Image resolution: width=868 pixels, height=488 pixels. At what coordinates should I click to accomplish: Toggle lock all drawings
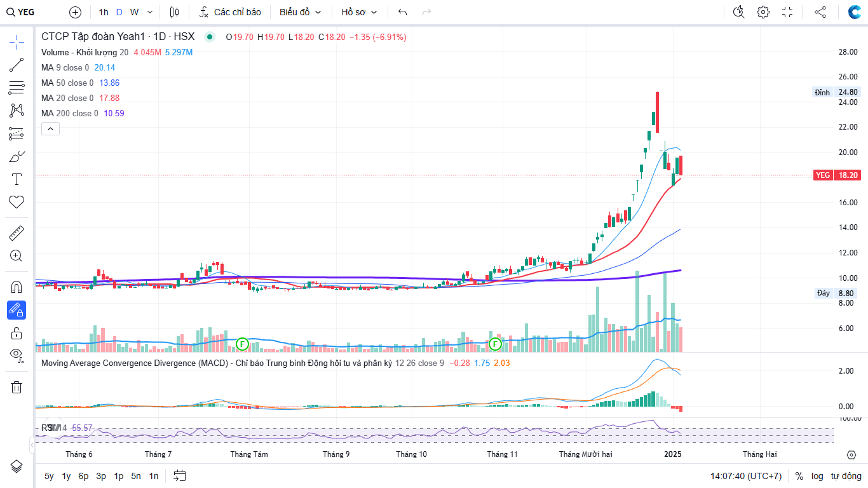(x=17, y=333)
